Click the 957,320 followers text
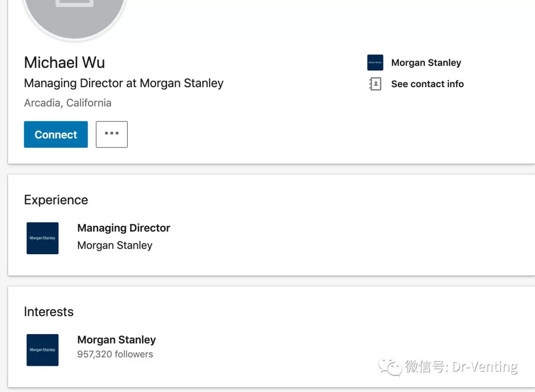 coord(115,354)
